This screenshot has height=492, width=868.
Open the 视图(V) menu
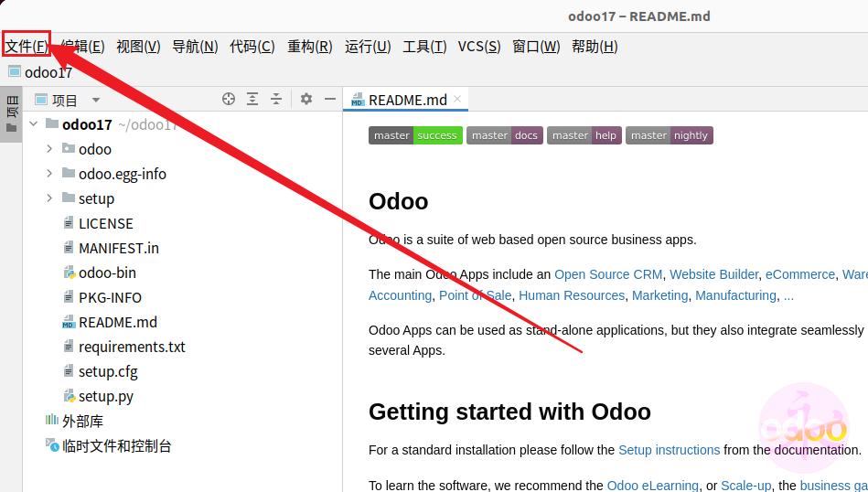coord(138,47)
